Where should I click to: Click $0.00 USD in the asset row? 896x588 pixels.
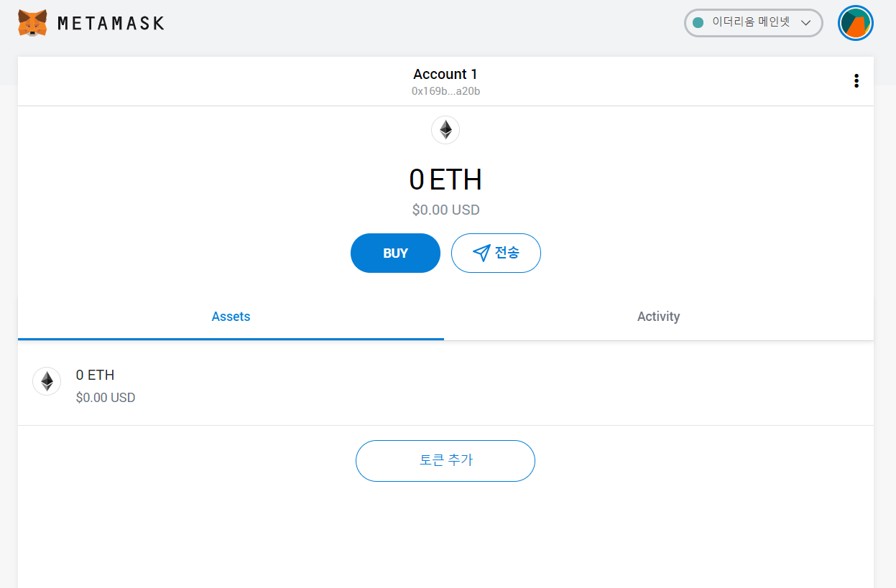pos(106,398)
